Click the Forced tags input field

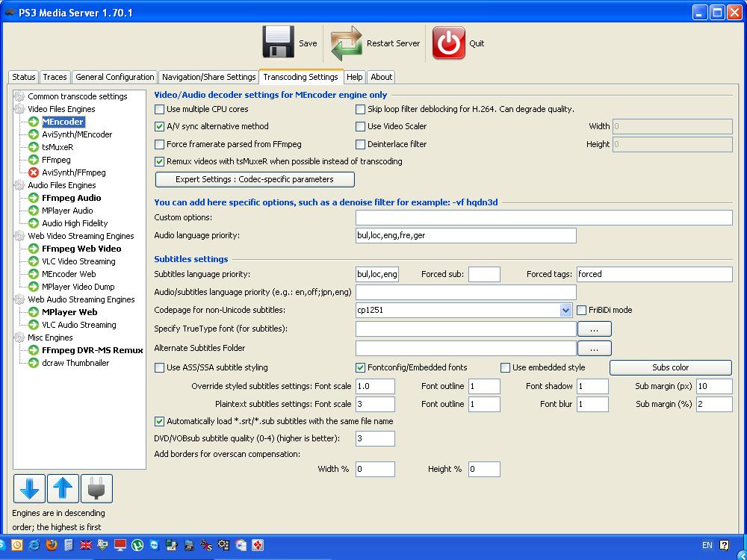point(654,274)
